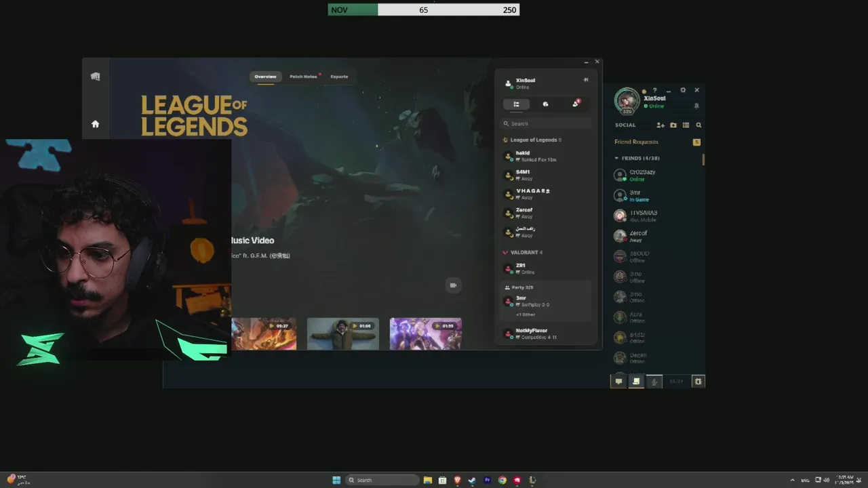Screen dimensions: 868x488
Task: Click XinSoul profile avatar in League client
Action: pos(627,100)
